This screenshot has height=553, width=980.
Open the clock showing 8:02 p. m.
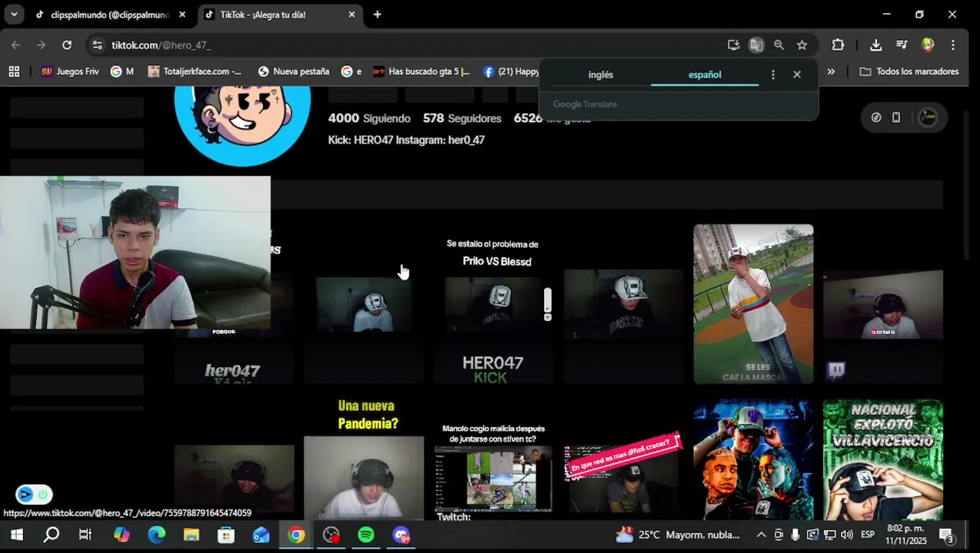(906, 535)
